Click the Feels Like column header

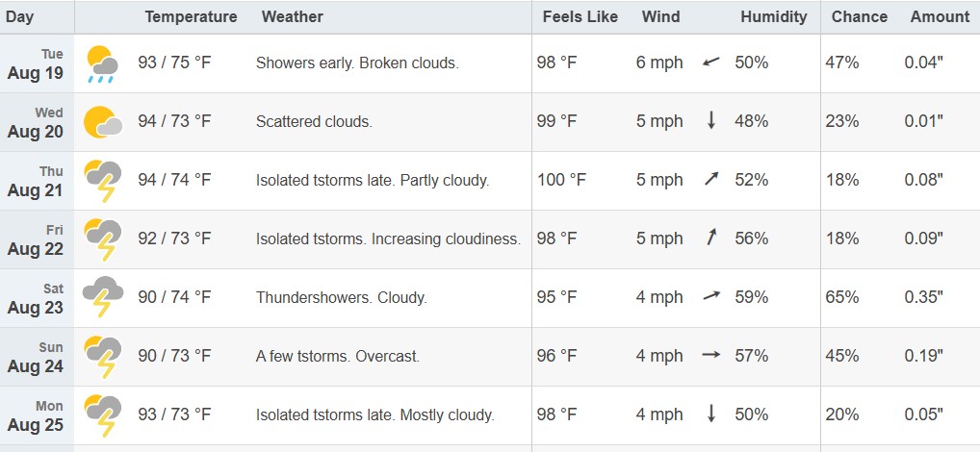[580, 17]
